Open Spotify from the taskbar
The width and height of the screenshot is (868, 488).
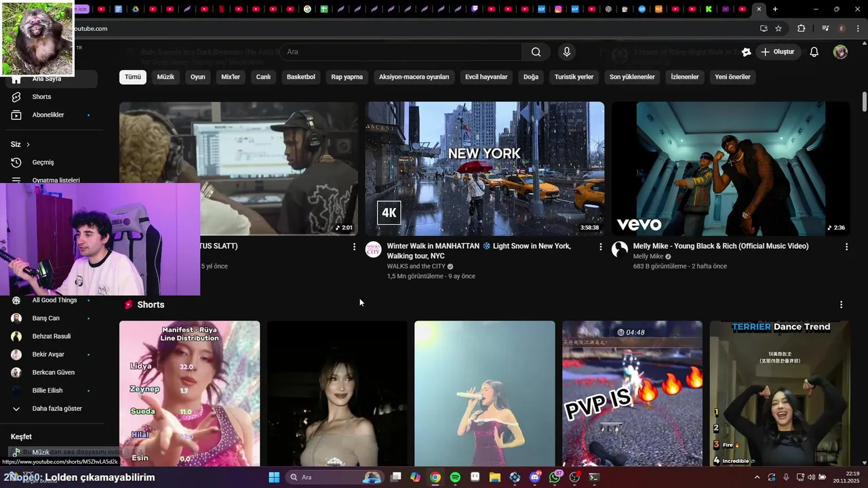pyautogui.click(x=455, y=477)
